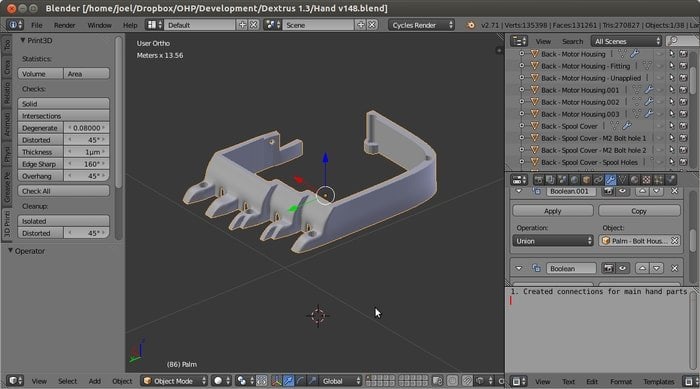Viewport: 700px width, 389px height.
Task: Open the Object properties tab cube icon
Action: pos(586,180)
